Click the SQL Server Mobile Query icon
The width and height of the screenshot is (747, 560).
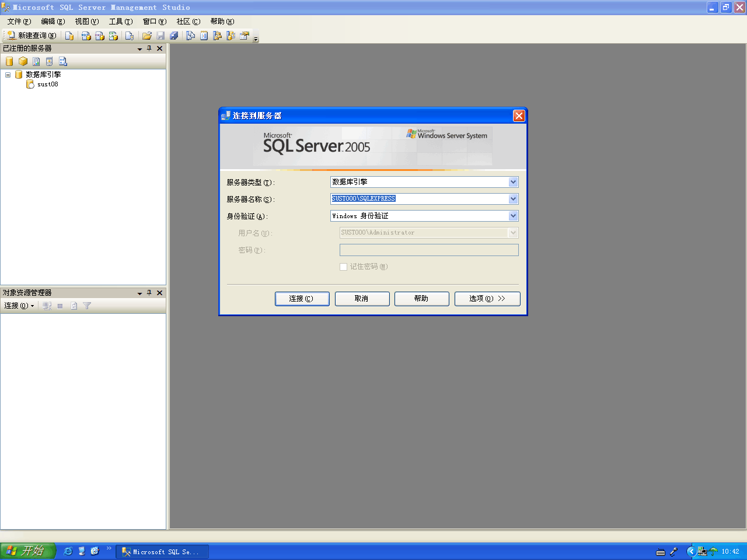coord(130,36)
